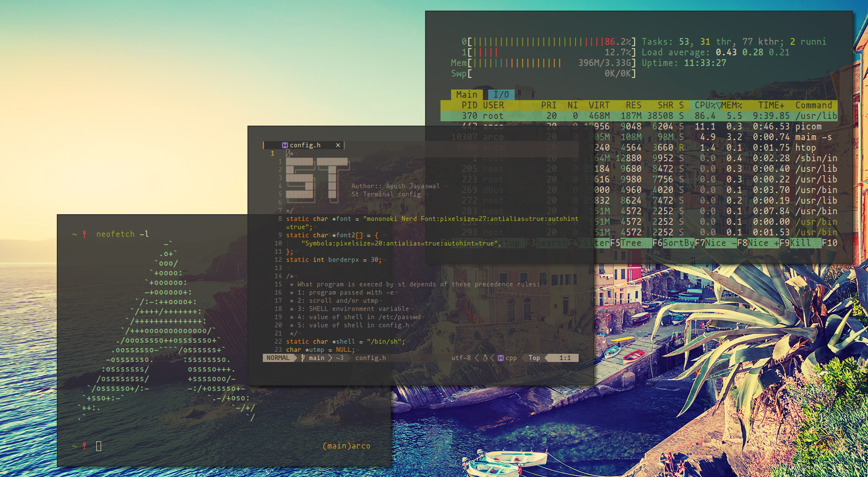Sort htop by the USER column header

(x=493, y=105)
